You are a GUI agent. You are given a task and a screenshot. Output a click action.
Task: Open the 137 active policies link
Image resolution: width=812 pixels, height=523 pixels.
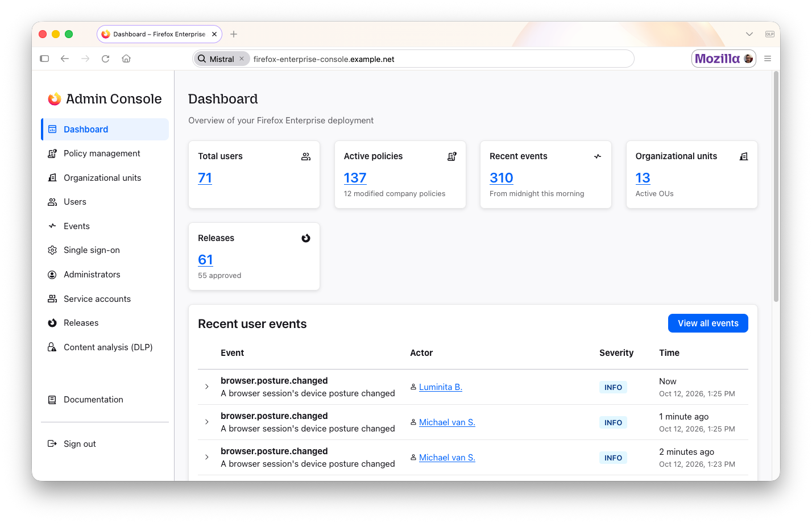[x=355, y=178]
